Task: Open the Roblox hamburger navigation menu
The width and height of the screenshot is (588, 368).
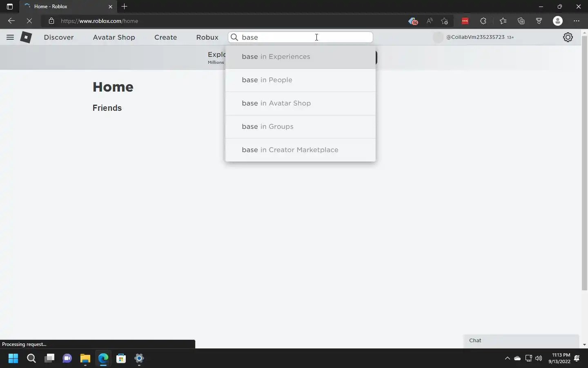Action: 10,37
